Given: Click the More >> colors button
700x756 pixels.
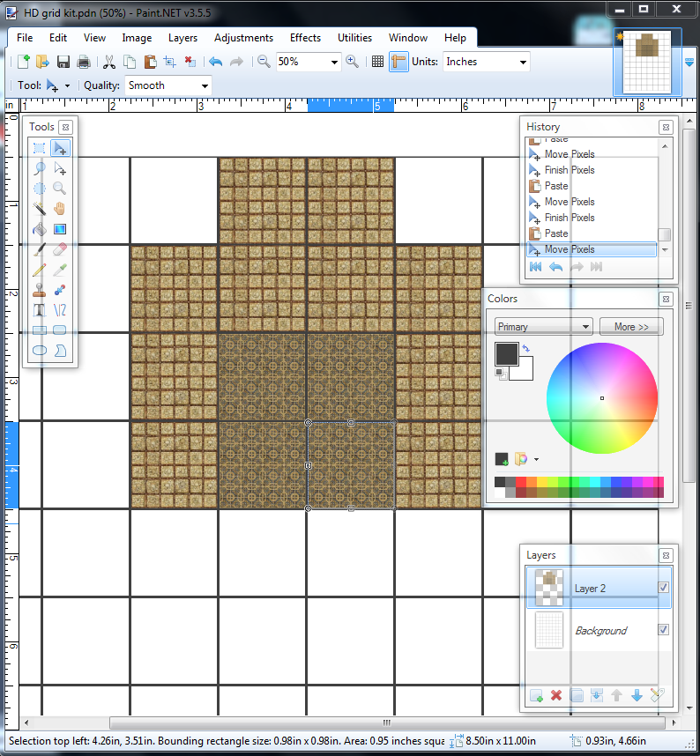Looking at the screenshot, I should coord(631,326).
